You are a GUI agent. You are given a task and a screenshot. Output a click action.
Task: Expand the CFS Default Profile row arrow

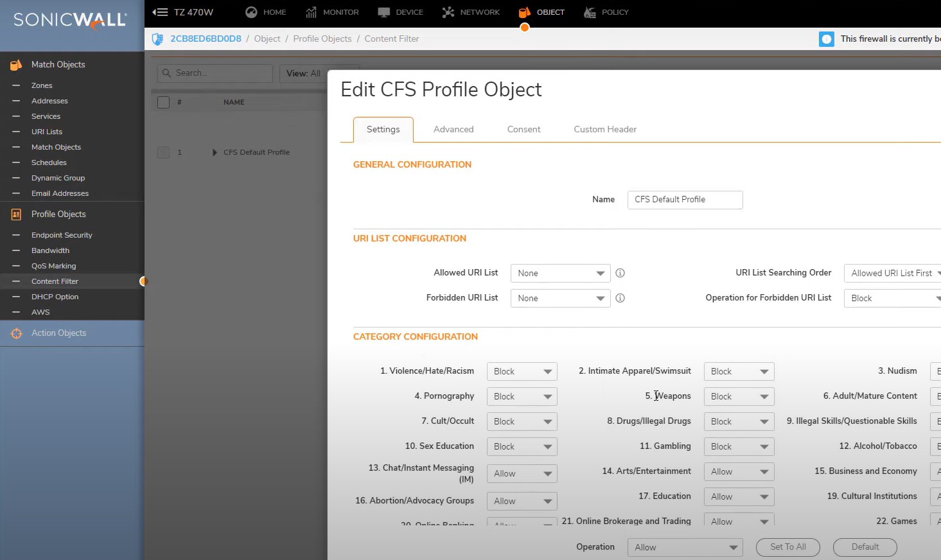215,152
